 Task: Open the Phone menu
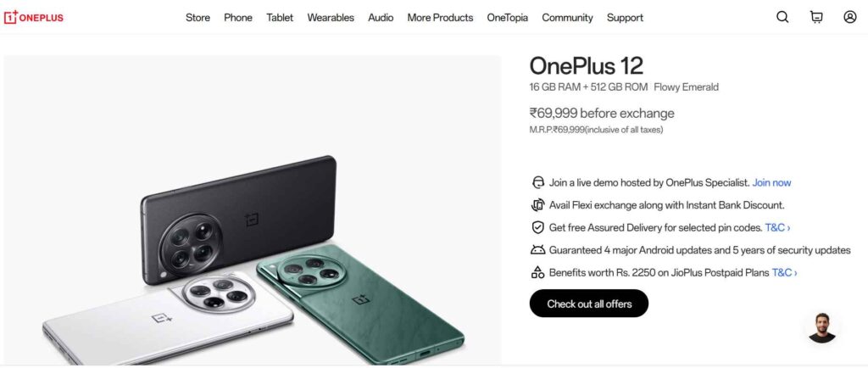[238, 18]
